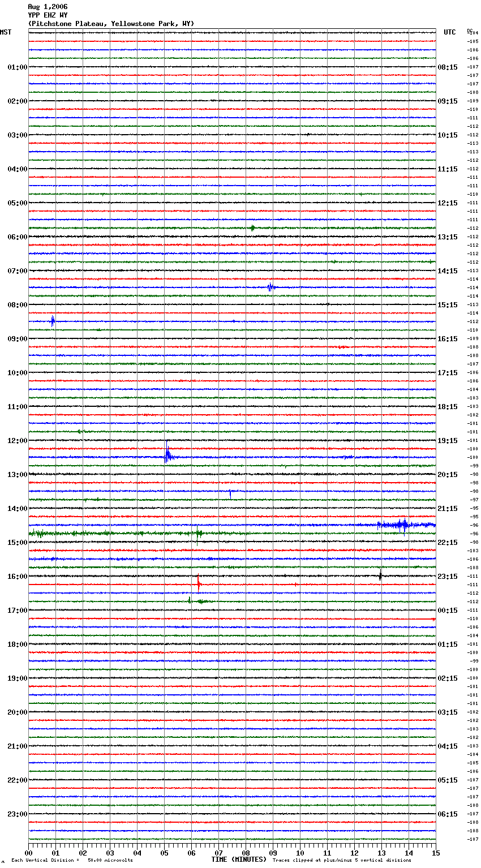Click the 06:15 UTC time label

(x=448, y=814)
